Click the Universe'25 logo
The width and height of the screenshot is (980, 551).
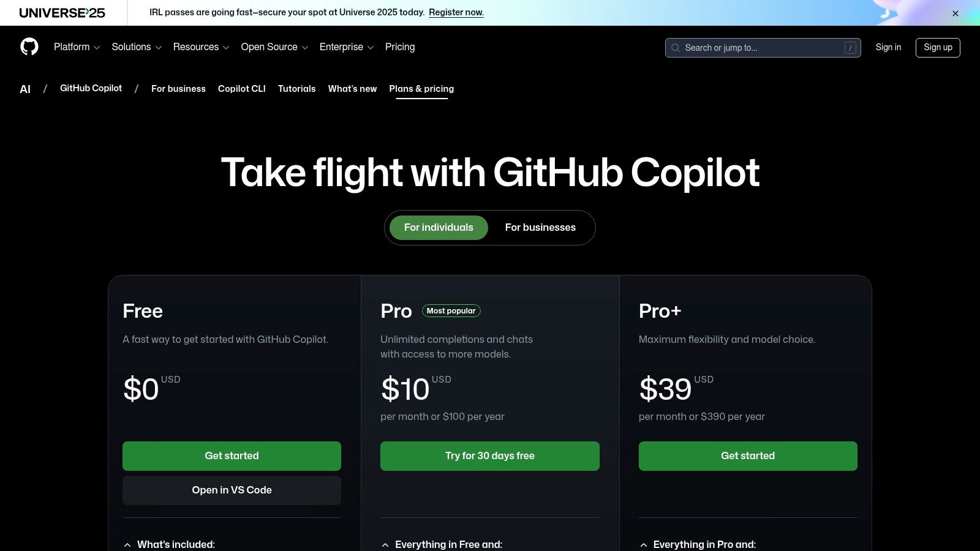coord(62,13)
